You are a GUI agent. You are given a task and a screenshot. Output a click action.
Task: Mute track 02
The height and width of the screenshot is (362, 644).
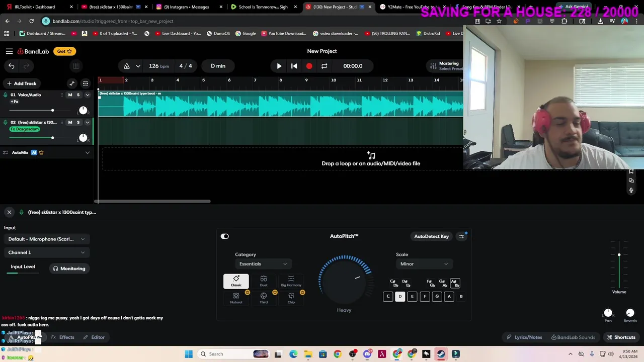pos(70,122)
